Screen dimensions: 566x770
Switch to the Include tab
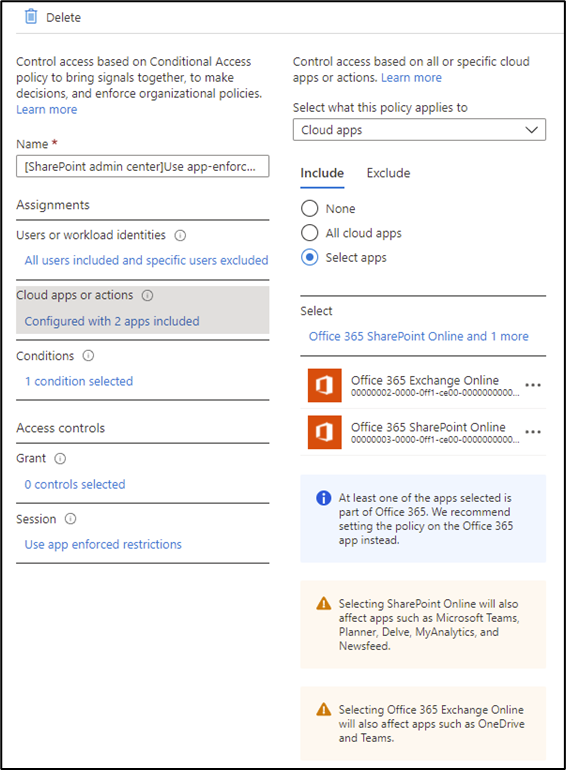[322, 173]
